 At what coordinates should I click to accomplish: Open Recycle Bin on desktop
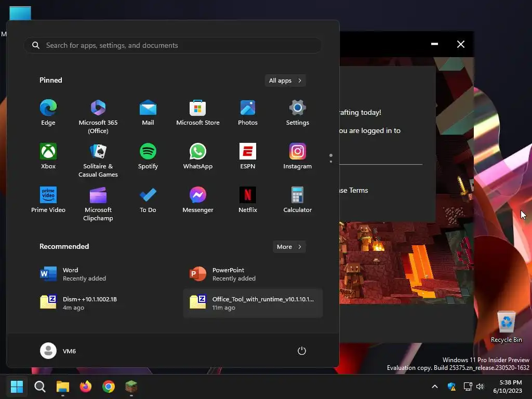coord(506,327)
